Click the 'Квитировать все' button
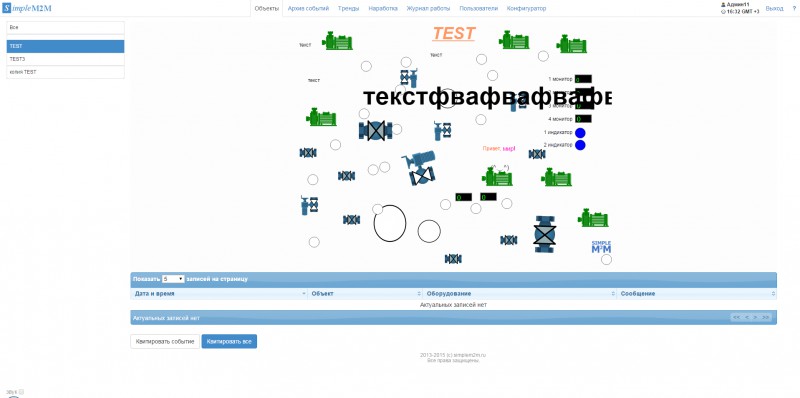This screenshot has width=800, height=398. (229, 341)
